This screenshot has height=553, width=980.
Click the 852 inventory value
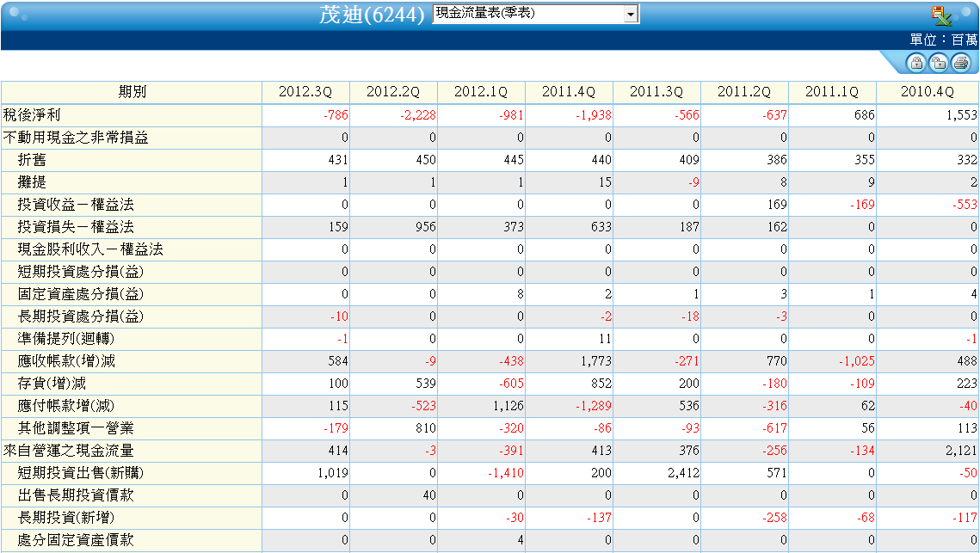[x=601, y=384]
